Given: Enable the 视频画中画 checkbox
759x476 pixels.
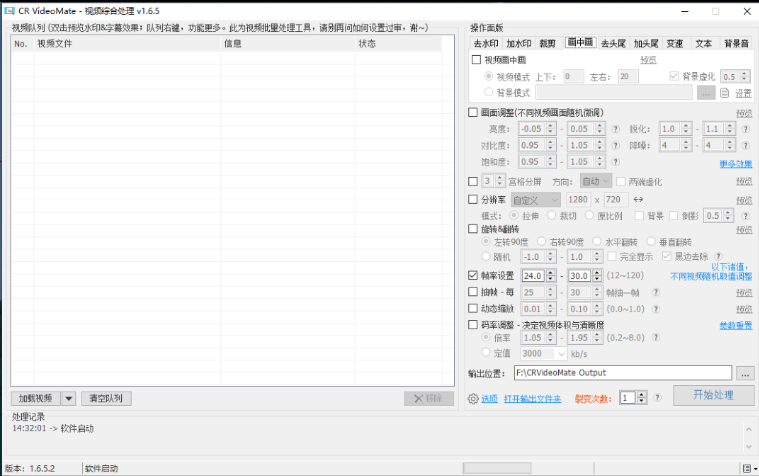Looking at the screenshot, I should pyautogui.click(x=476, y=60).
